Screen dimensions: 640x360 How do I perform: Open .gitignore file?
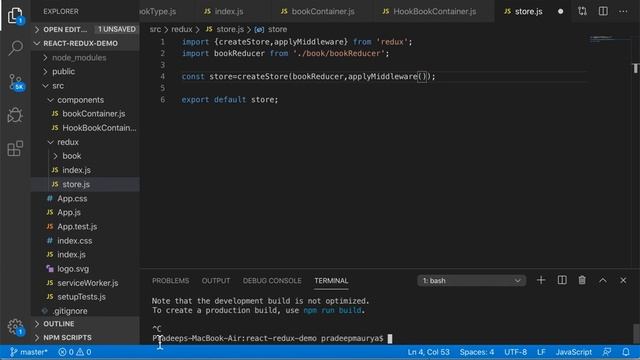tap(85, 311)
